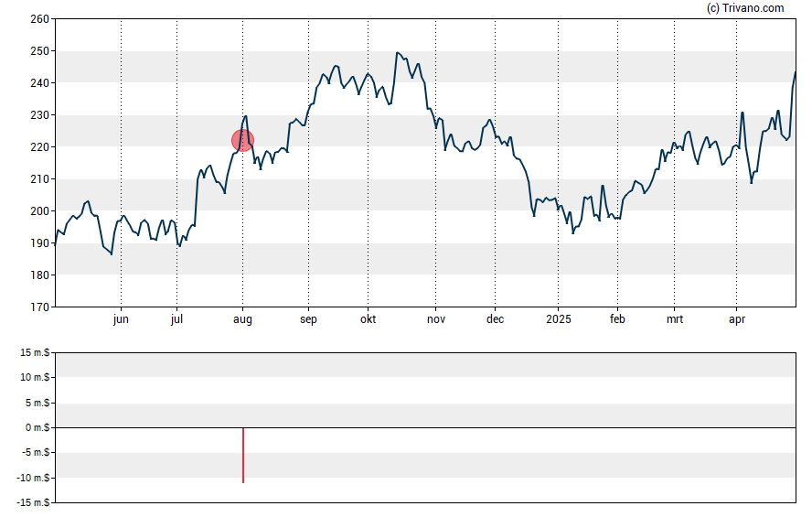
Task: Click the aug month label
Action: click(x=242, y=319)
